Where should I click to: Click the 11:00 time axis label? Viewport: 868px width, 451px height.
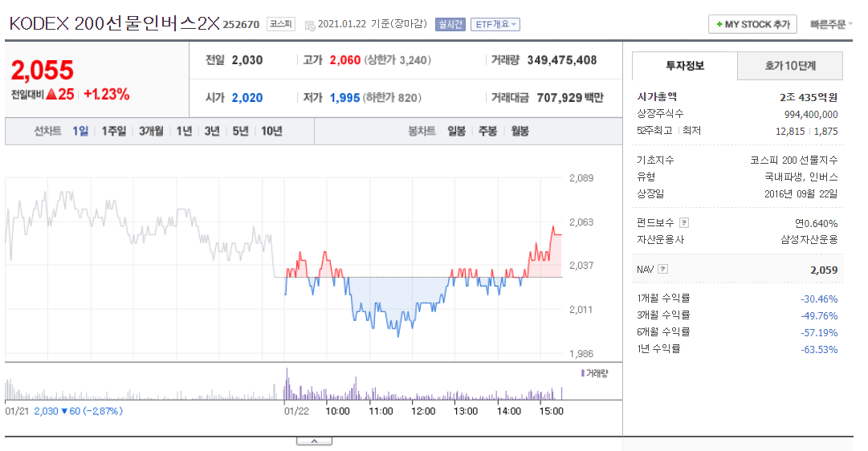(x=381, y=411)
